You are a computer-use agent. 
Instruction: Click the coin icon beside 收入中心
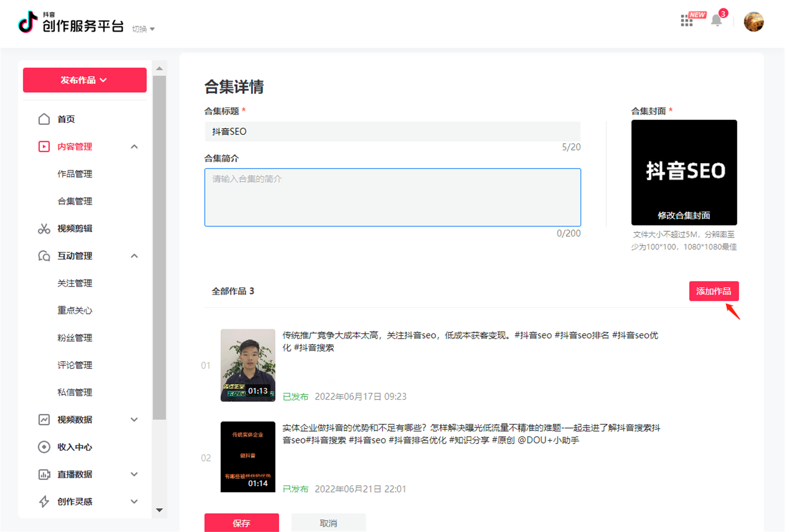click(44, 447)
